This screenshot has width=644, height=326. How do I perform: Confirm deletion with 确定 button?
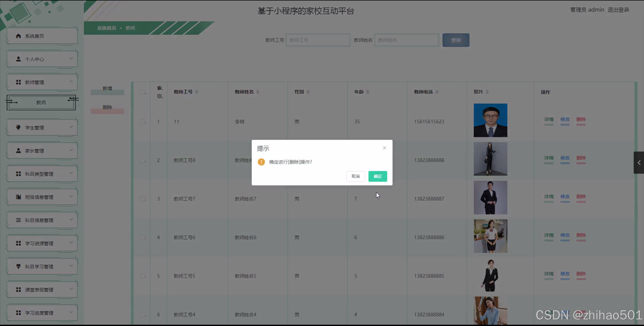[377, 176]
